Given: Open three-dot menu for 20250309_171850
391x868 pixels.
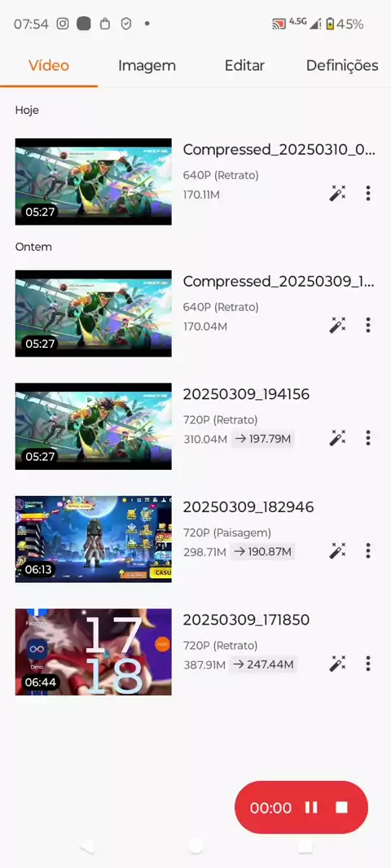Looking at the screenshot, I should tap(367, 664).
